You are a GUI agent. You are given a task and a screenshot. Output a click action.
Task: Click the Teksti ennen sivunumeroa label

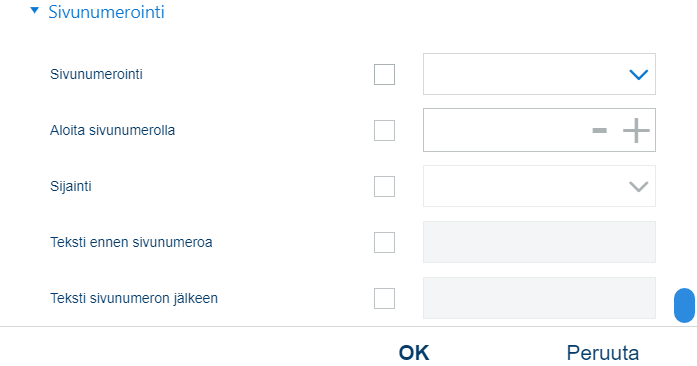coord(131,242)
